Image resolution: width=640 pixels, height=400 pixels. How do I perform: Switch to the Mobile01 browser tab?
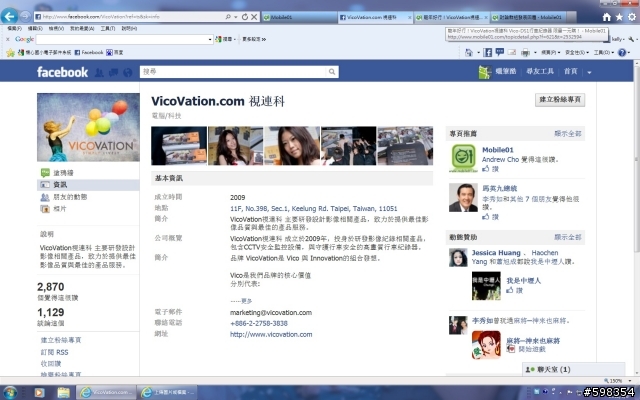299,17
